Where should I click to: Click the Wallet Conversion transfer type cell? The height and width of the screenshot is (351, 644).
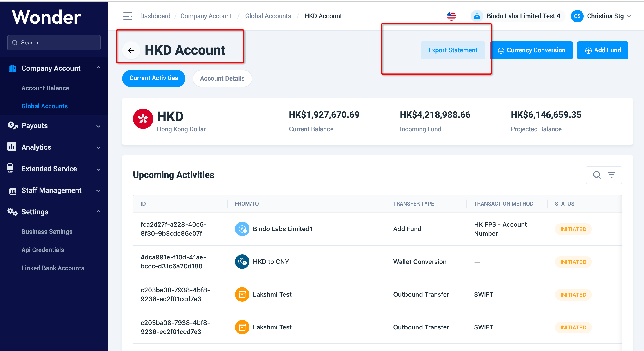(x=420, y=262)
